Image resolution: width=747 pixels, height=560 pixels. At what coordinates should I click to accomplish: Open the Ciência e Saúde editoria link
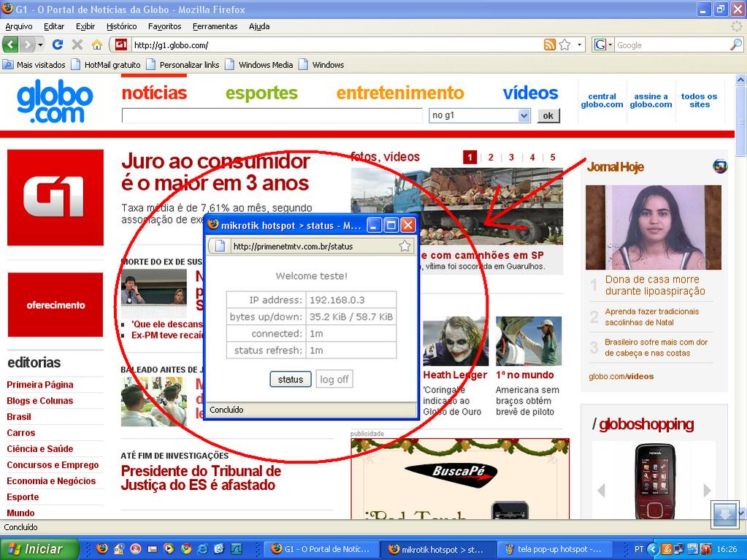point(40,448)
